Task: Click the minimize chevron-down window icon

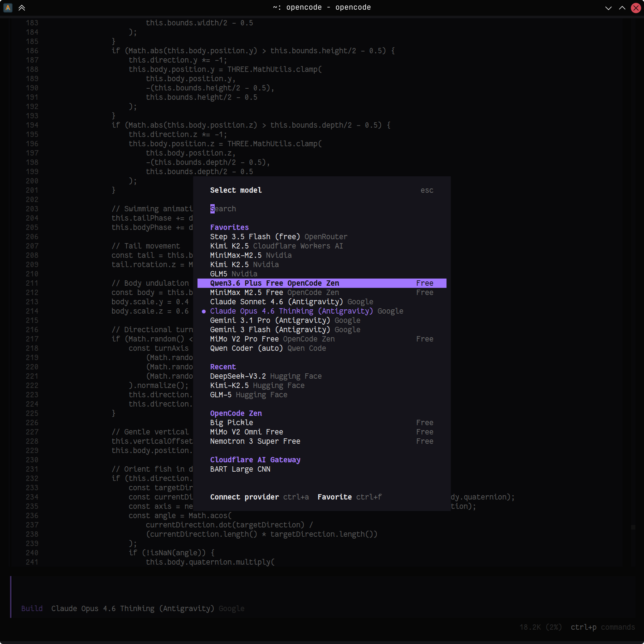Action: (608, 8)
